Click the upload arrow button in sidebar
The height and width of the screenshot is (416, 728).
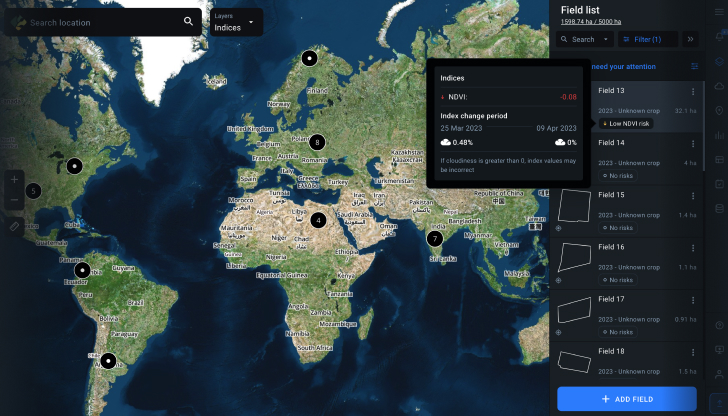tap(719, 403)
